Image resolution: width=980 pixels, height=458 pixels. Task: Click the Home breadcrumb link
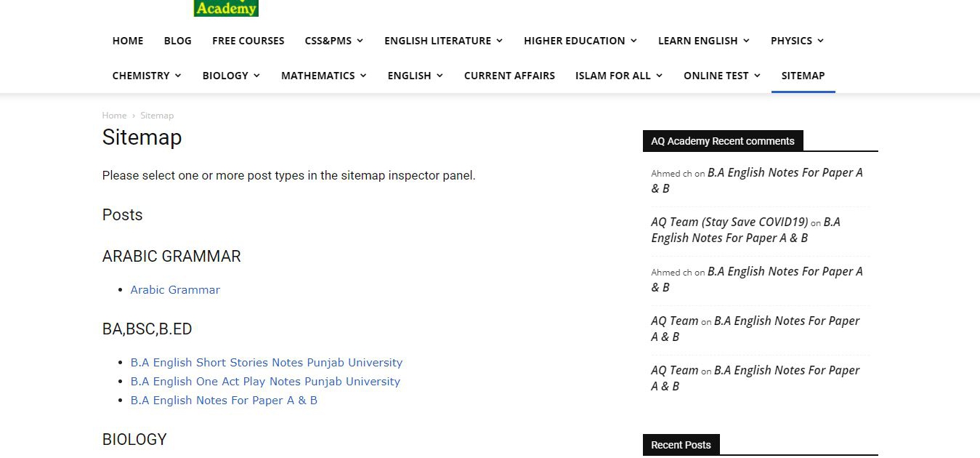(114, 116)
